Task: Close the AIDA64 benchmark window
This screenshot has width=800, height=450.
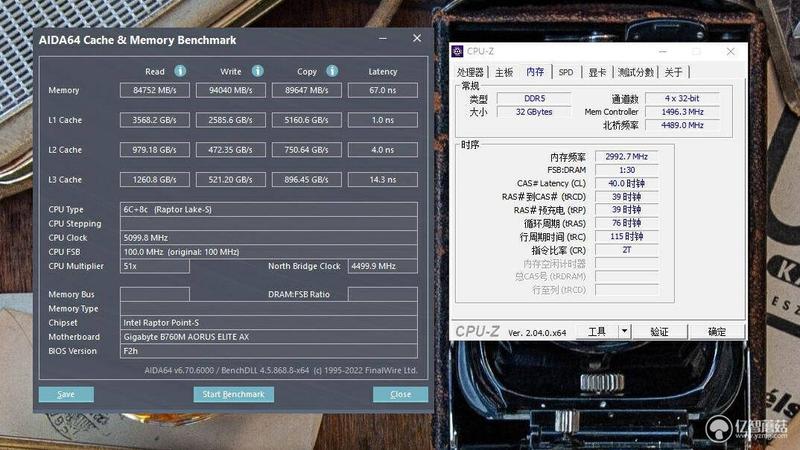Action: 417,38
